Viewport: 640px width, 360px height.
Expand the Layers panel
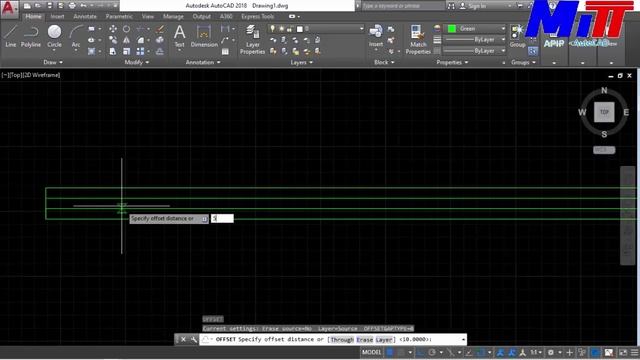pyautogui.click(x=302, y=62)
